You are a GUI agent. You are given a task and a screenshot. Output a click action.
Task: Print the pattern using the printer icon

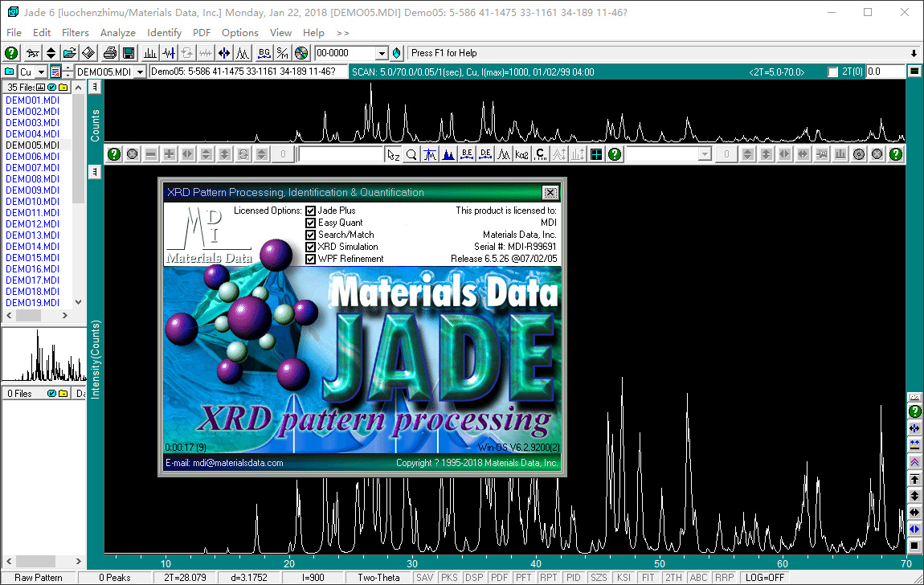[x=109, y=53]
